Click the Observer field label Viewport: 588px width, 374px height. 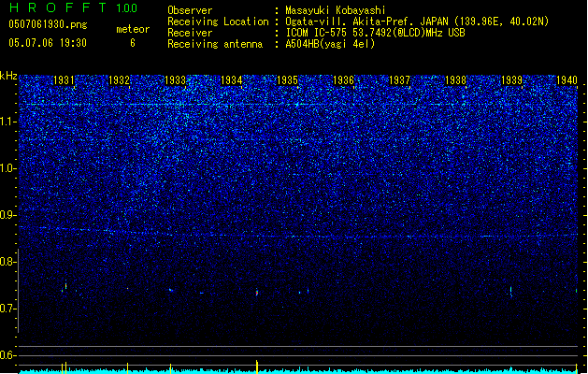point(190,10)
